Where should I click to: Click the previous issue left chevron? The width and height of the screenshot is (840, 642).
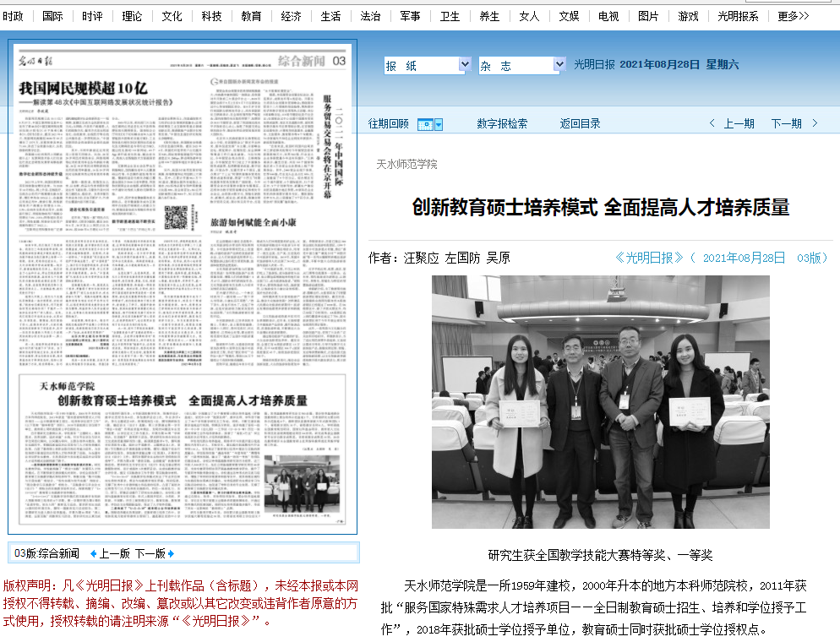pos(712,123)
